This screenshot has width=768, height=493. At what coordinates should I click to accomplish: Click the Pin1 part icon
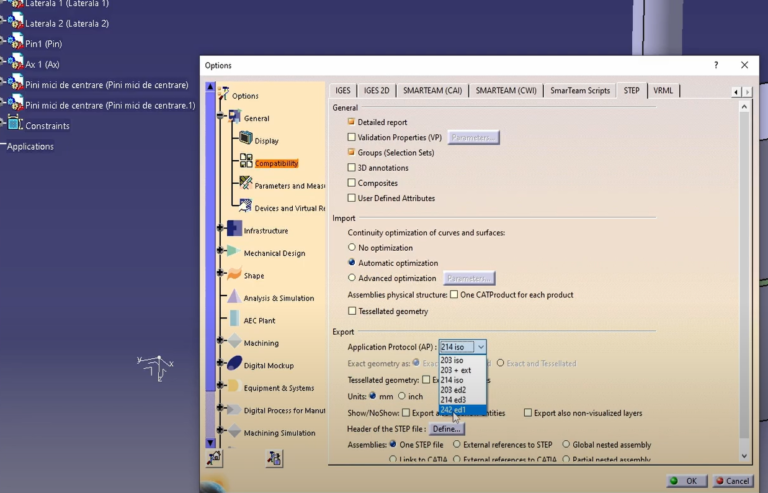pos(15,43)
